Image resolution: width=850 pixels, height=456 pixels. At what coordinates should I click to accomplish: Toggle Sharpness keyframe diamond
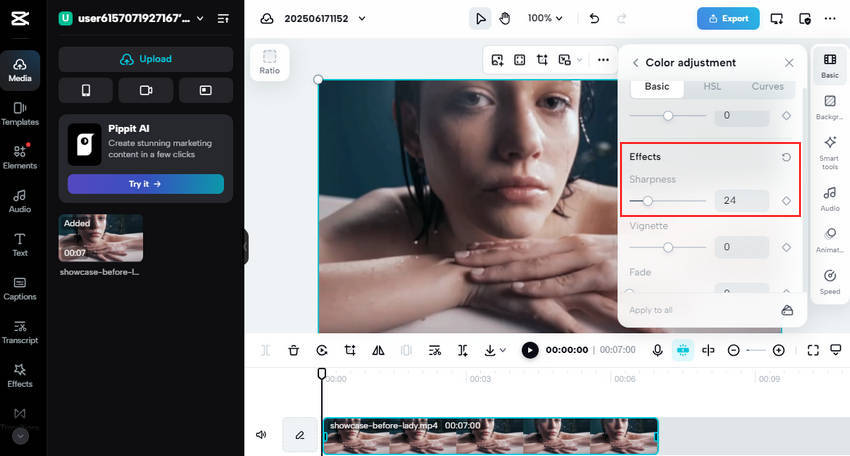(786, 201)
